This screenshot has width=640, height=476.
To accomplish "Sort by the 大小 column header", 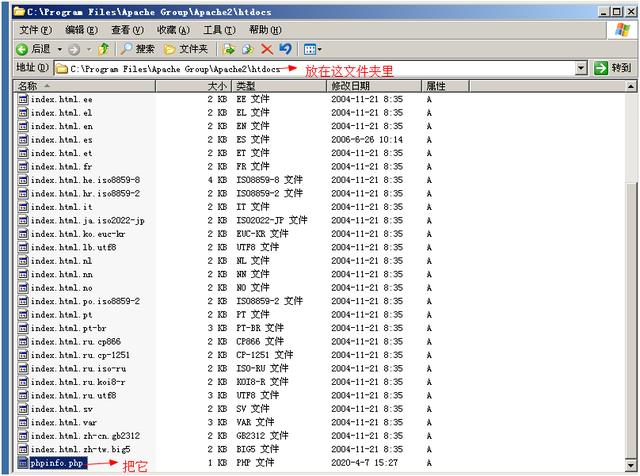I will click(193, 86).
